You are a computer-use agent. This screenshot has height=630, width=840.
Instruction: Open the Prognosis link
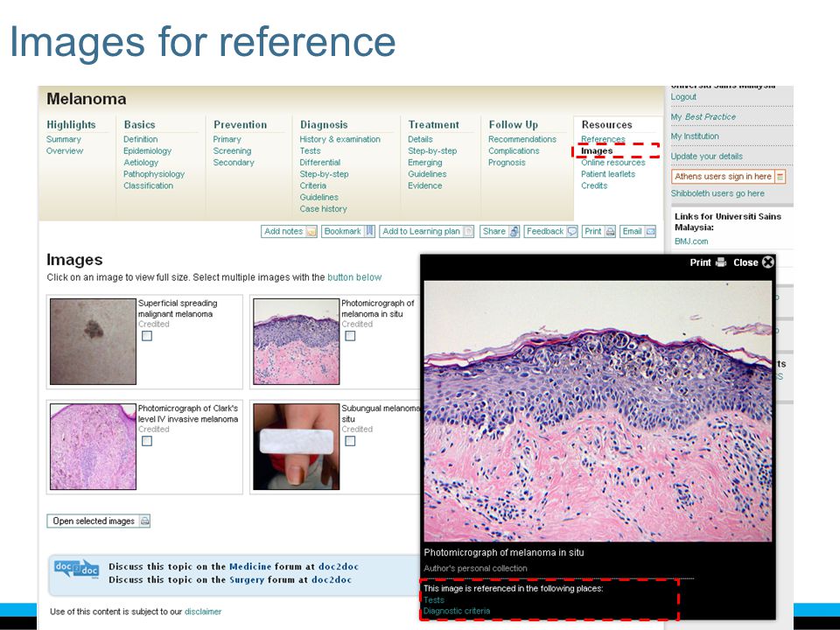point(507,163)
